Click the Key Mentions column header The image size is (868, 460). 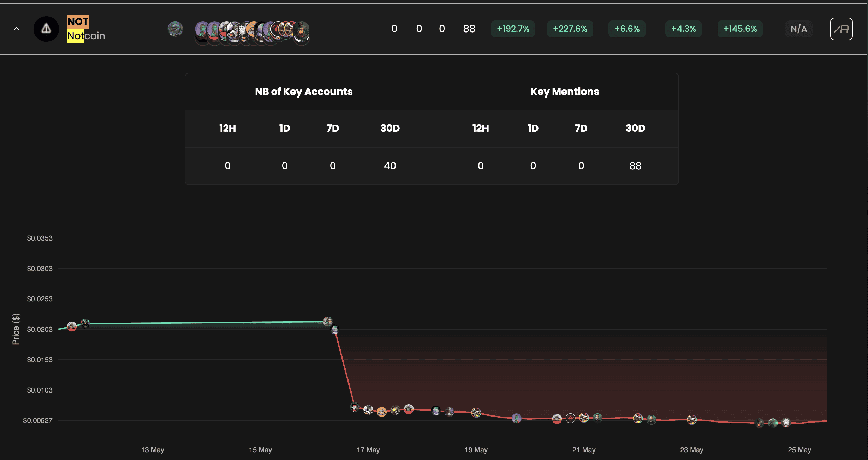tap(564, 92)
